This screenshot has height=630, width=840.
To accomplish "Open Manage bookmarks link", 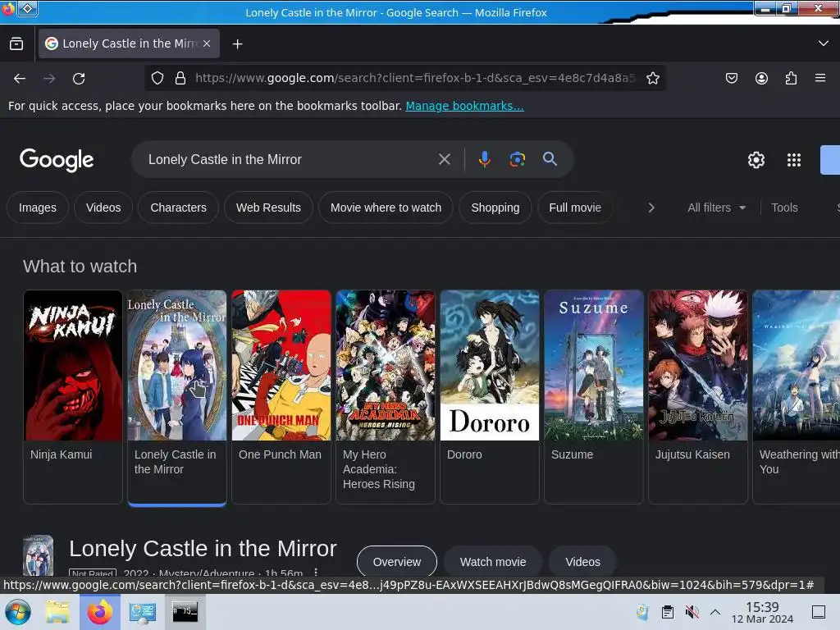I will tap(464, 106).
